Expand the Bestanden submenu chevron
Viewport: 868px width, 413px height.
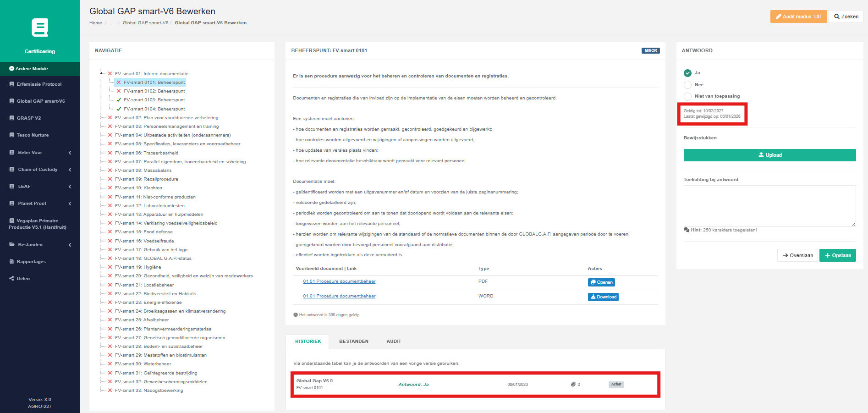[70, 245]
